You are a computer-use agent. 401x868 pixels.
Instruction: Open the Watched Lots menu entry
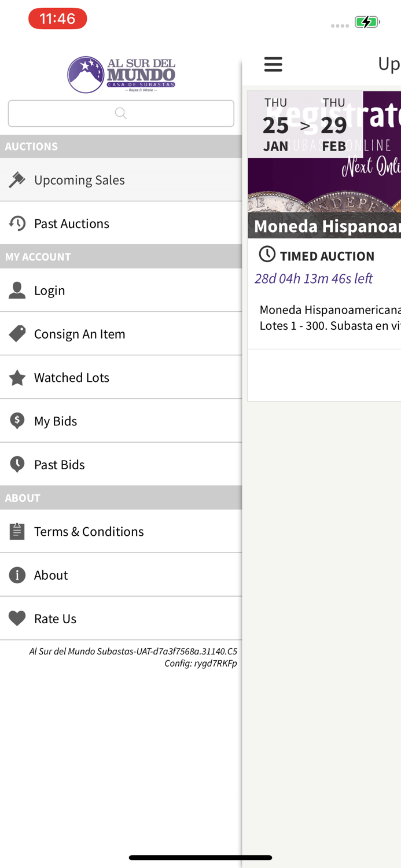tap(72, 378)
